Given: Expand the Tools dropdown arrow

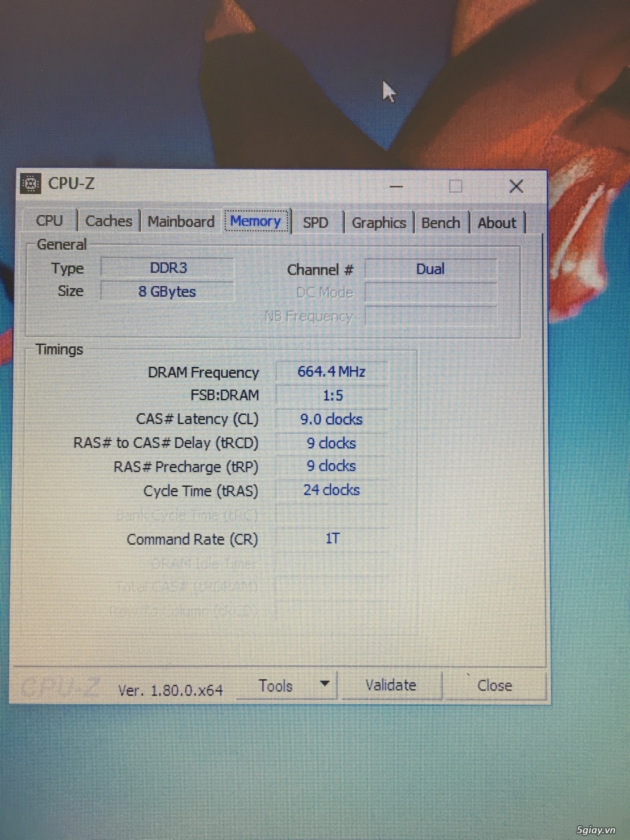Looking at the screenshot, I should [325, 684].
